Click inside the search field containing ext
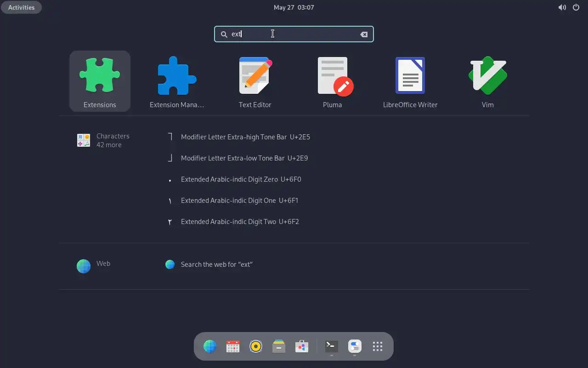Screen dimensions: 588x368 click(294, 34)
